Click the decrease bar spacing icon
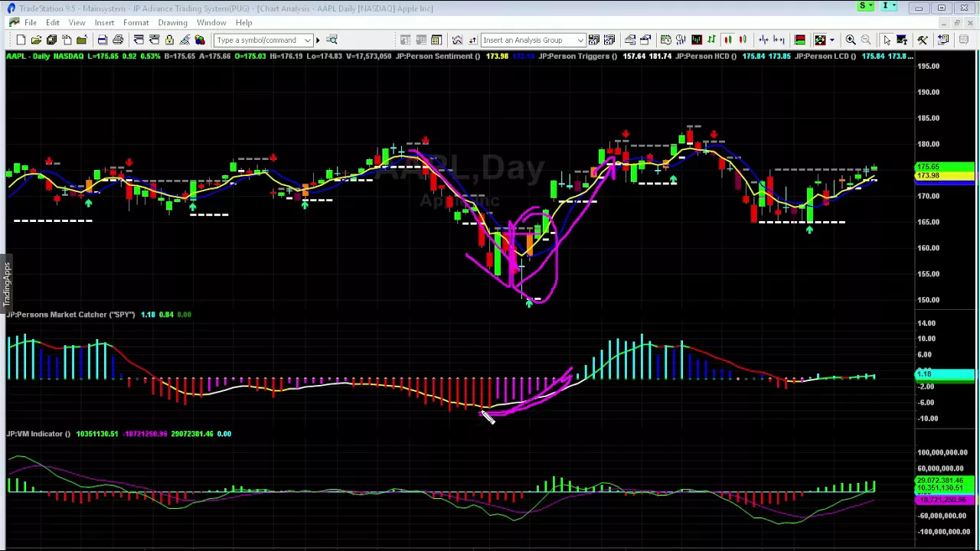 pyautogui.click(x=763, y=40)
